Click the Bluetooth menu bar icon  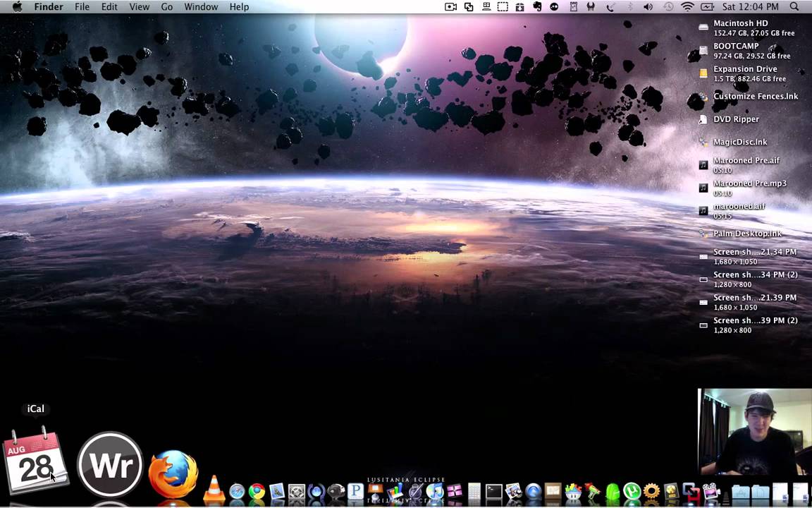coord(629,7)
